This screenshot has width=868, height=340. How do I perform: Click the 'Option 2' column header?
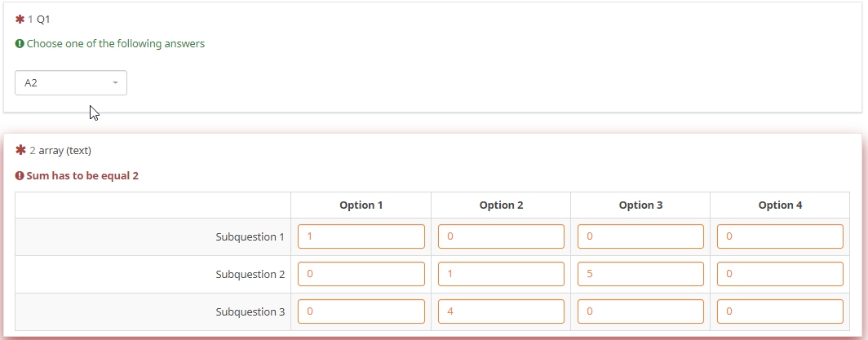point(501,205)
